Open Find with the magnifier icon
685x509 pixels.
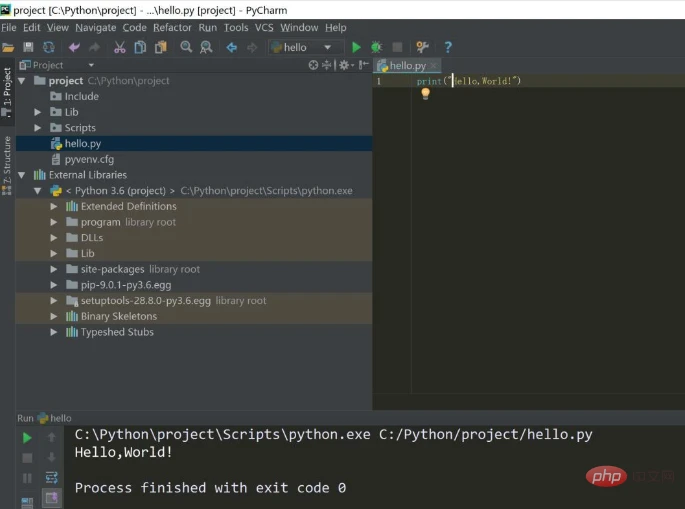(186, 47)
